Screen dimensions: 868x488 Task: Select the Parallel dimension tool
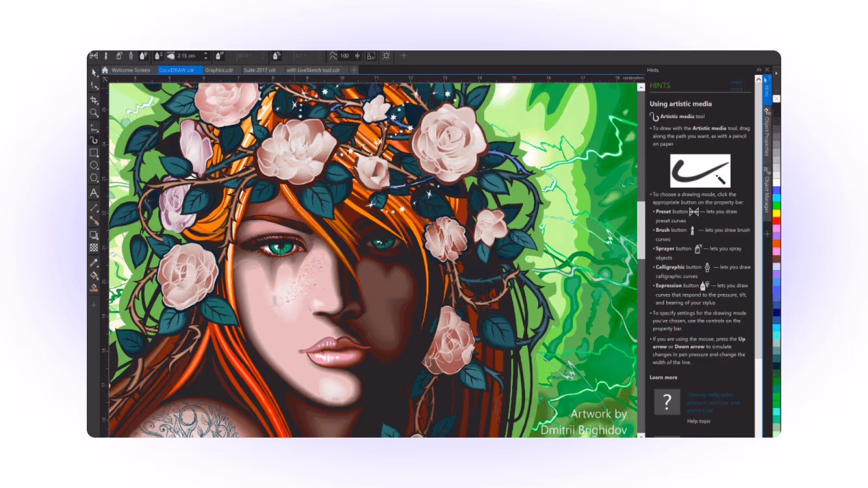click(x=94, y=208)
